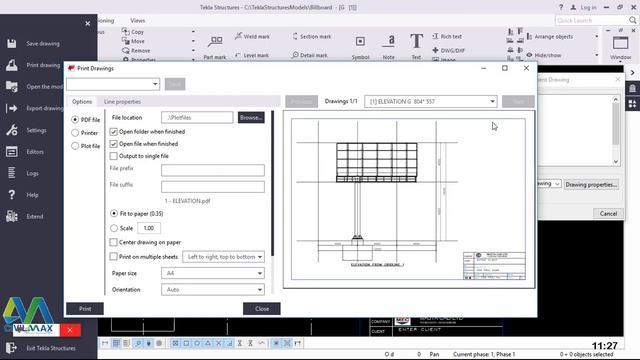Click the File suffix input field

click(213, 187)
